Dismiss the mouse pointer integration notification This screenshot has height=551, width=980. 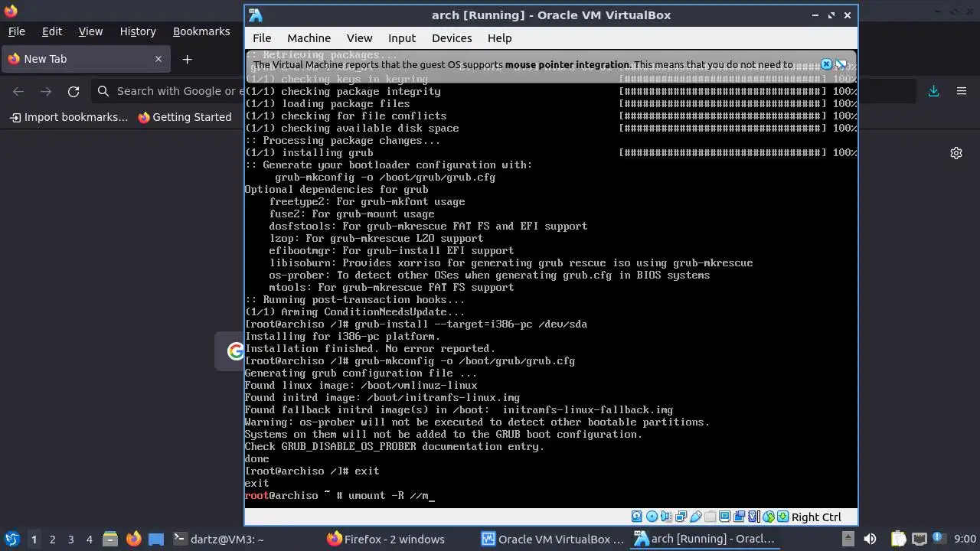point(826,64)
